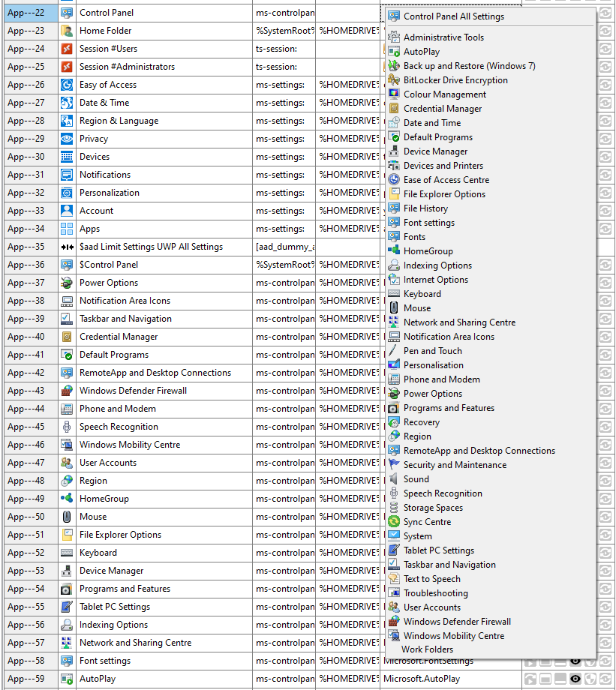Toggle the eye visibility icon in Font settings row
Image resolution: width=616 pixels, height=690 pixels.
coord(575,661)
